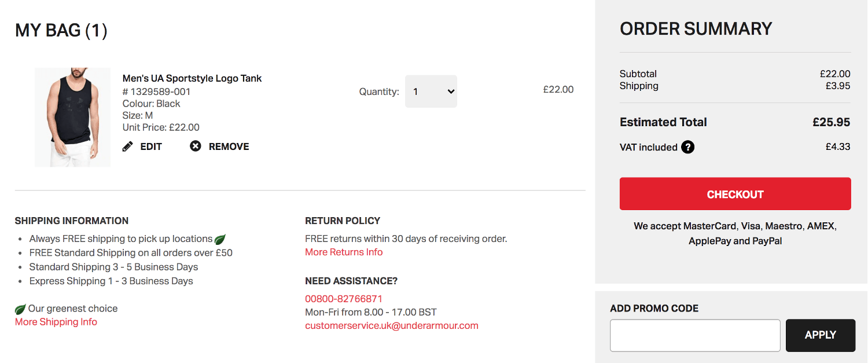Screen dimensions: 868x363
Task: Focus the promo code input field
Action: pos(695,335)
